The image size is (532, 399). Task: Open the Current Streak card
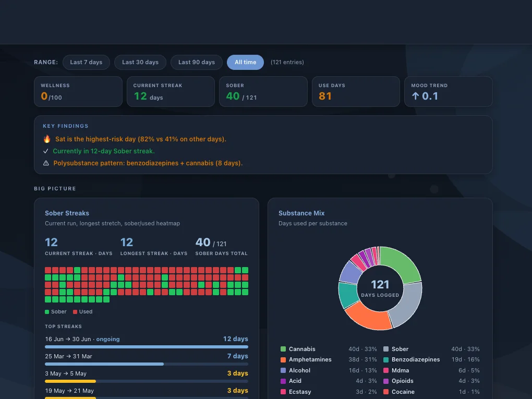(171, 92)
